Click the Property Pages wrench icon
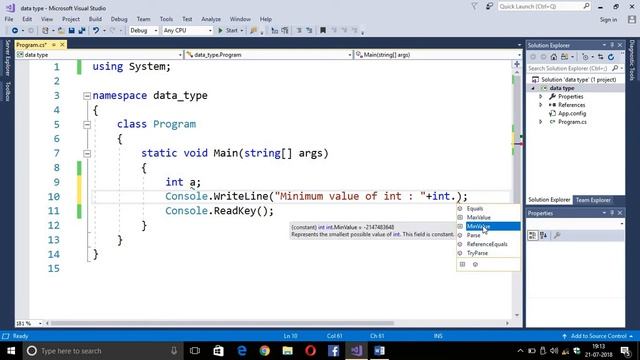640x360 pixels. [557, 236]
